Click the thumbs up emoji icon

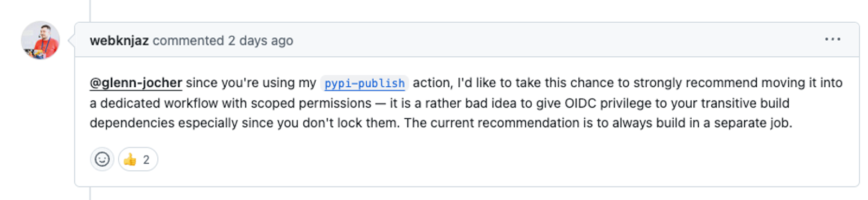pyautogui.click(x=130, y=159)
